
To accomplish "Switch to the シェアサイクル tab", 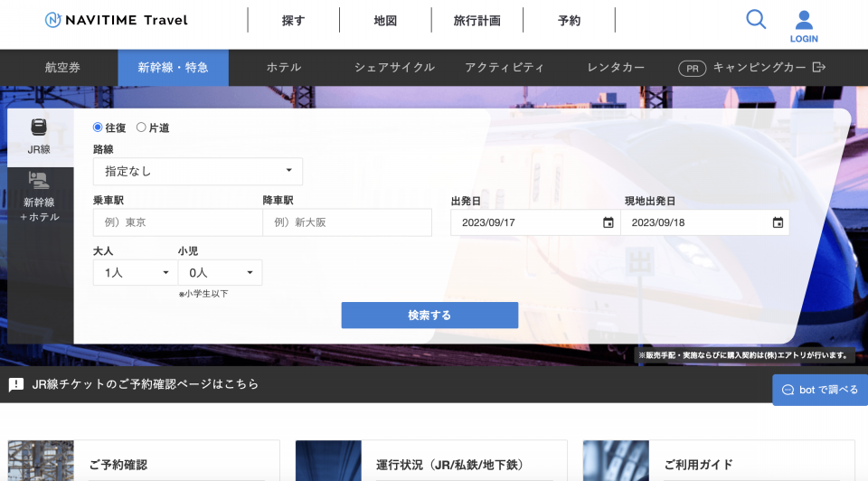I will click(x=395, y=68).
